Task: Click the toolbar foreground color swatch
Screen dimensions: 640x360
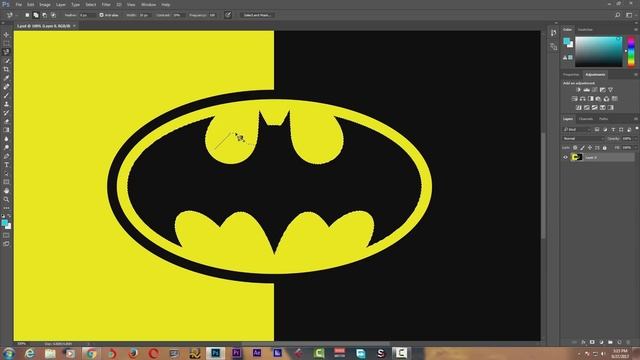Action: (x=4, y=223)
